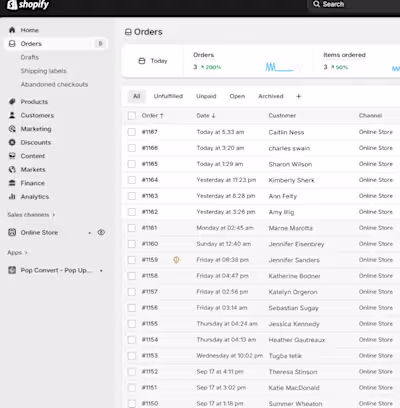Click date Sep 17 at 4:11 pm
This screenshot has width=400, height=408.
pos(220,372)
